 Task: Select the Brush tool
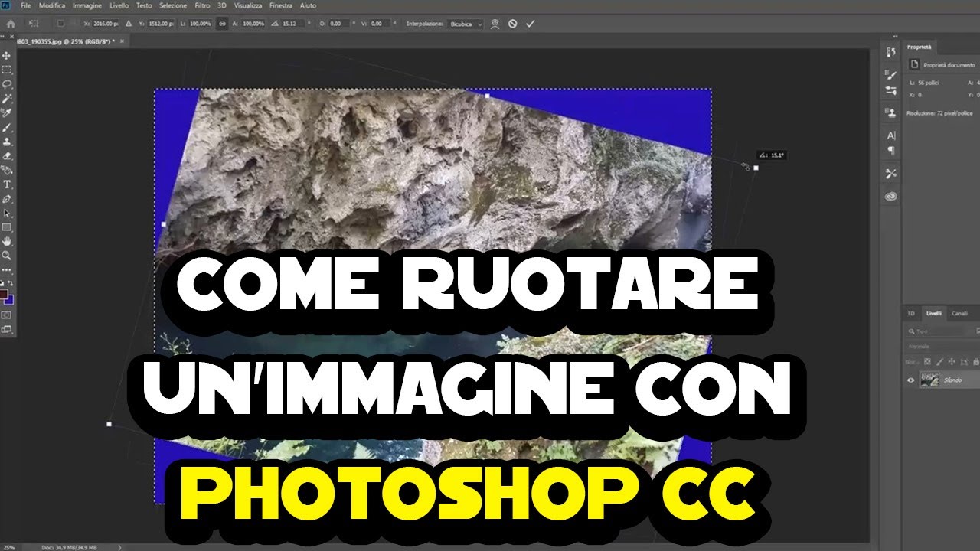(x=6, y=129)
